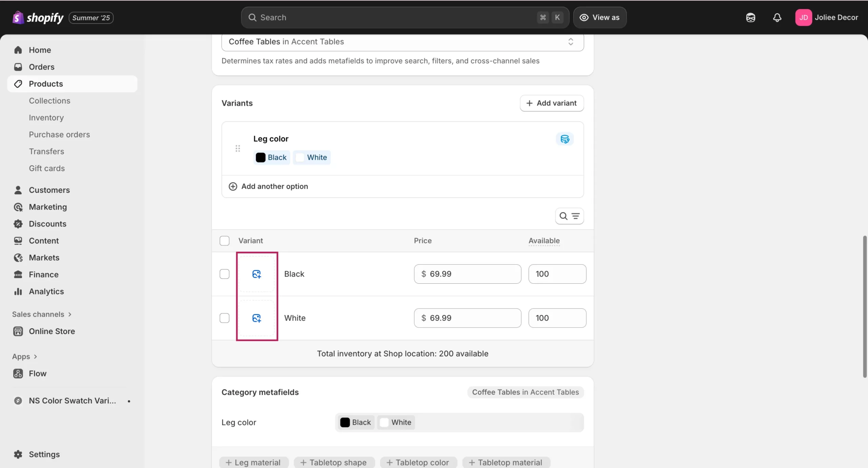Open Gift cards page

click(47, 168)
